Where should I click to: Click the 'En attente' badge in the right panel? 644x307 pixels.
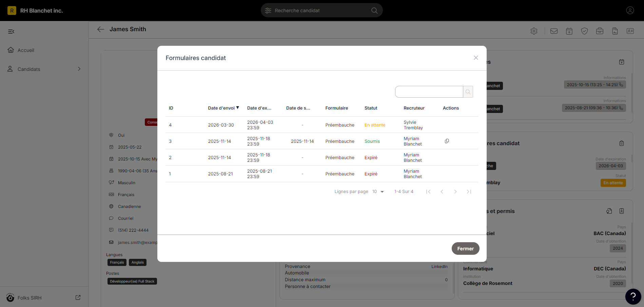tap(613, 183)
